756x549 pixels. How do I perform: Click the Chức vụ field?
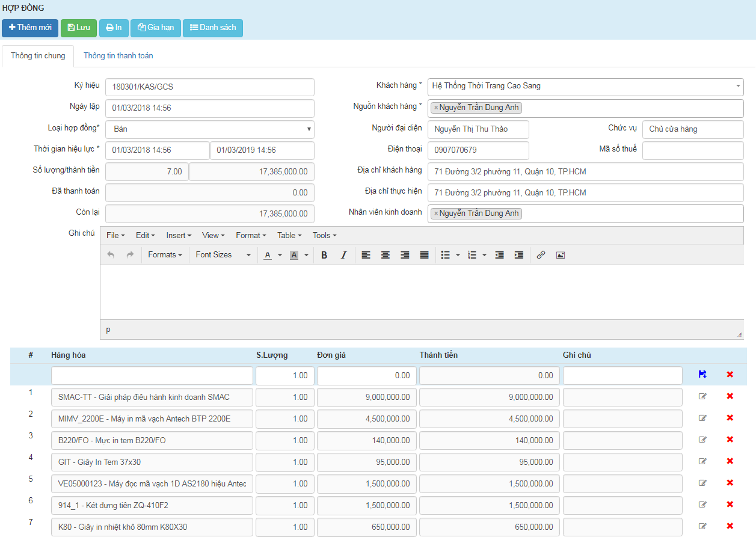(x=693, y=129)
